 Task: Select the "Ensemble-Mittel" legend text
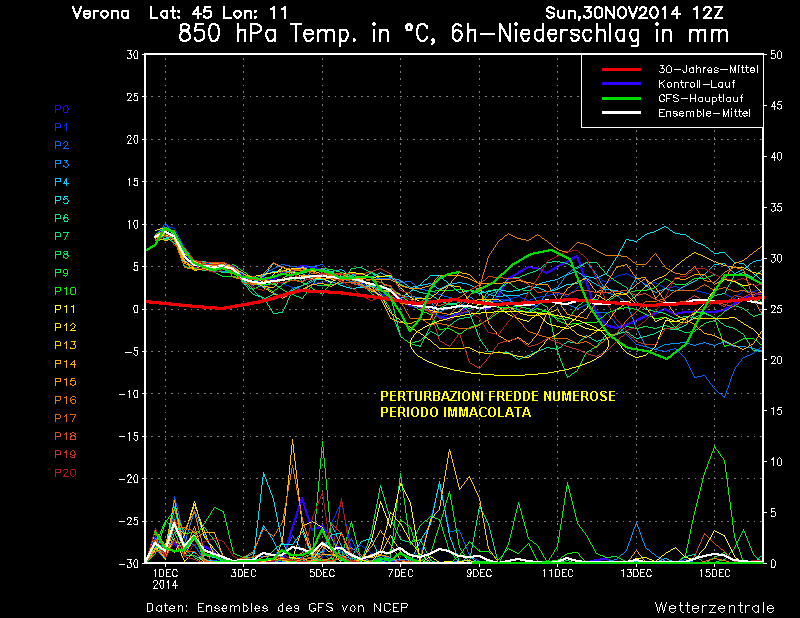click(704, 113)
